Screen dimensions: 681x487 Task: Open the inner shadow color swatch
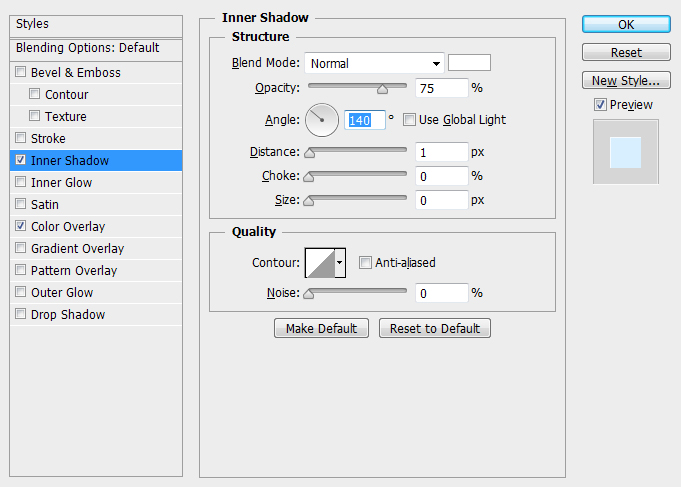(x=468, y=63)
